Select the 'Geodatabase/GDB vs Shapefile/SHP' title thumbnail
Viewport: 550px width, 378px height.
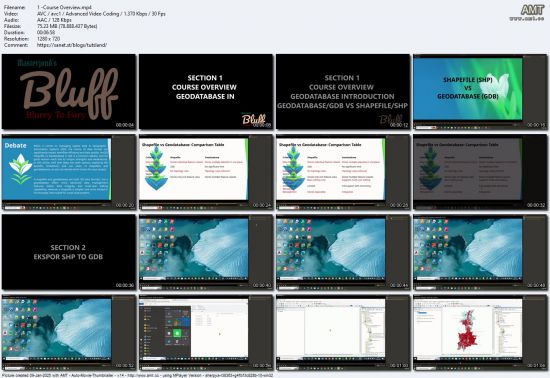[343, 92]
